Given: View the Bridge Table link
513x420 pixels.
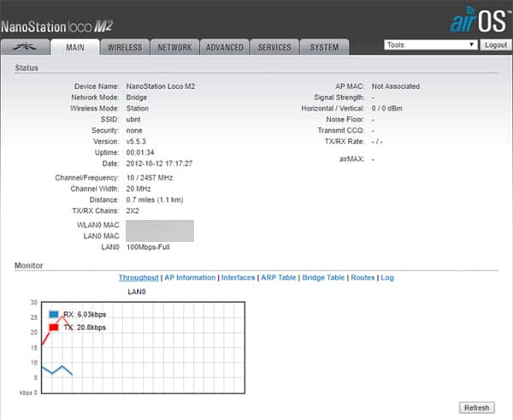Looking at the screenshot, I should (x=323, y=278).
